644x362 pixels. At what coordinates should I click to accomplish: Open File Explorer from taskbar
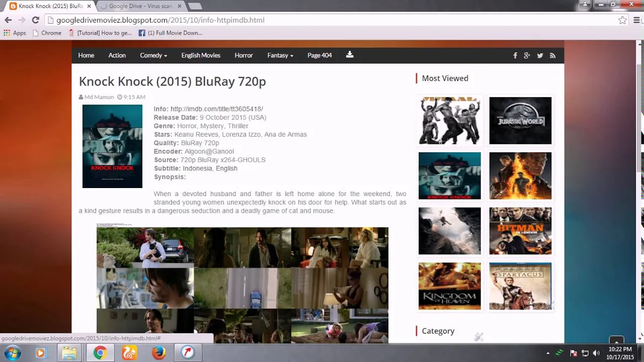pyautogui.click(x=69, y=353)
